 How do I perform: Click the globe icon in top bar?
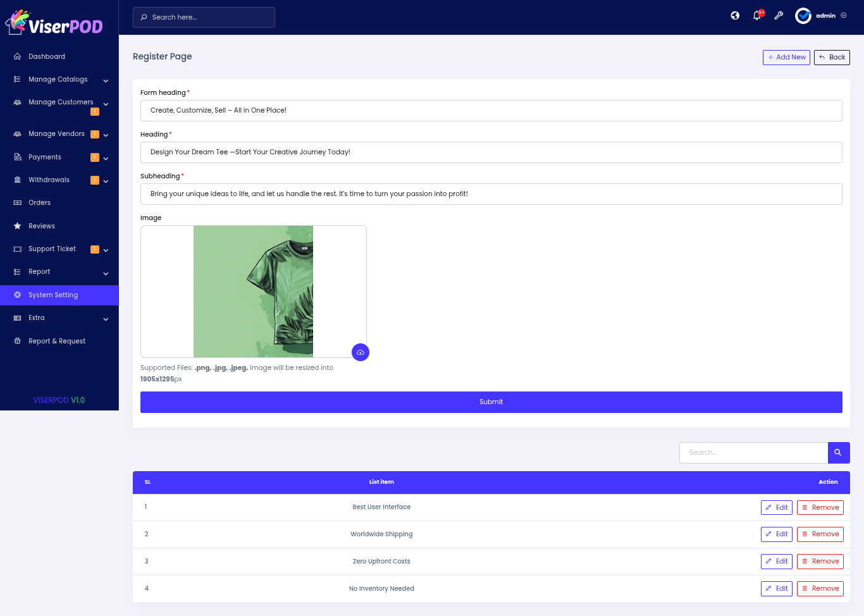[735, 16]
